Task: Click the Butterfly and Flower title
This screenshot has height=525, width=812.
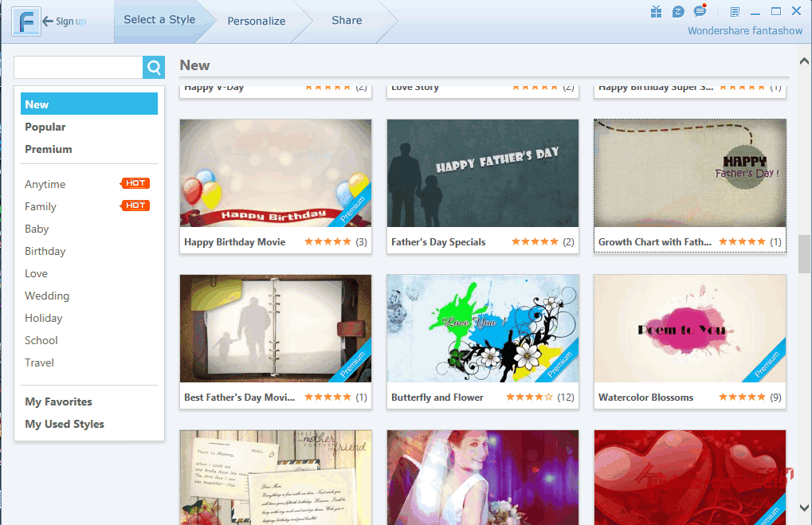Action: 437,397
